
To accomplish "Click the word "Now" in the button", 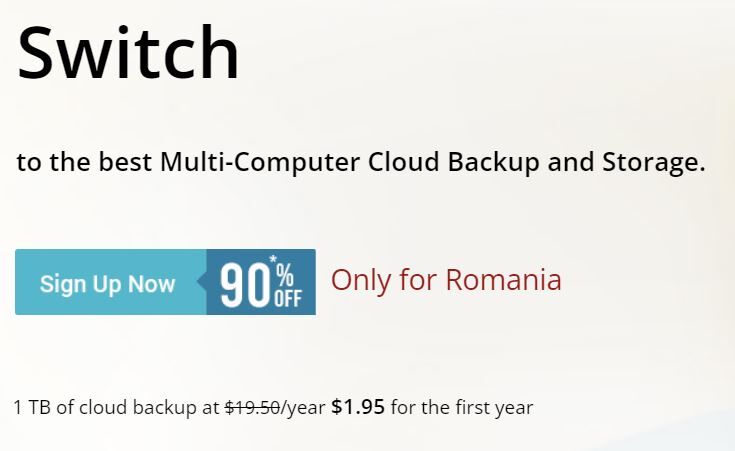I will point(151,284).
